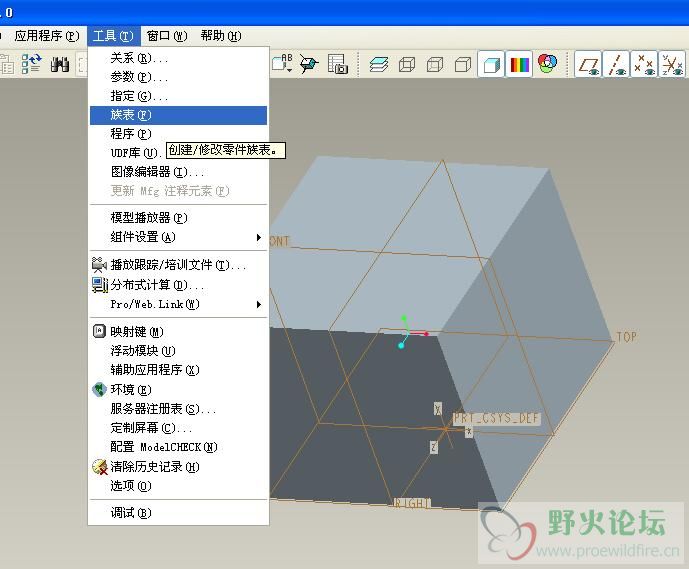Switch to no hidden display mode
The height and width of the screenshot is (569, 689).
(463, 65)
